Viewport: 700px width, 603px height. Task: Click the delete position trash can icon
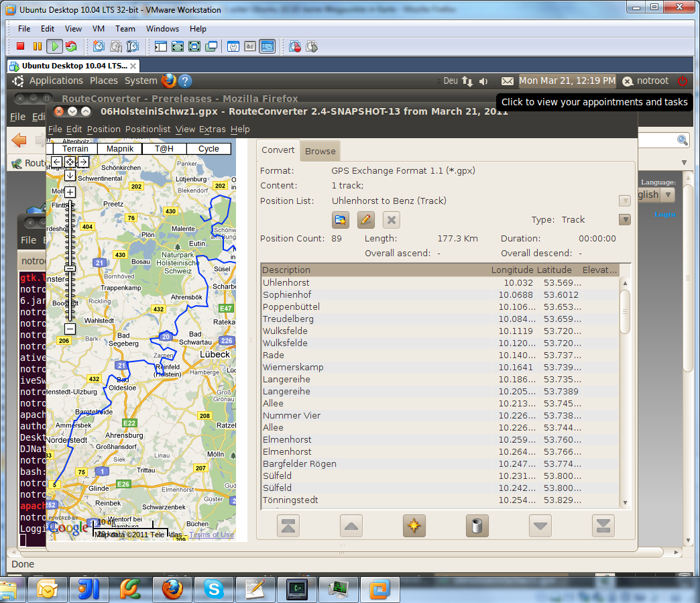pyautogui.click(x=477, y=526)
